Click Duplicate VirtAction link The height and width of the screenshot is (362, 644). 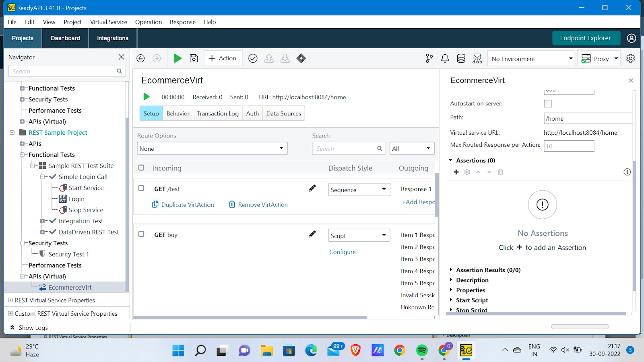[x=183, y=204]
